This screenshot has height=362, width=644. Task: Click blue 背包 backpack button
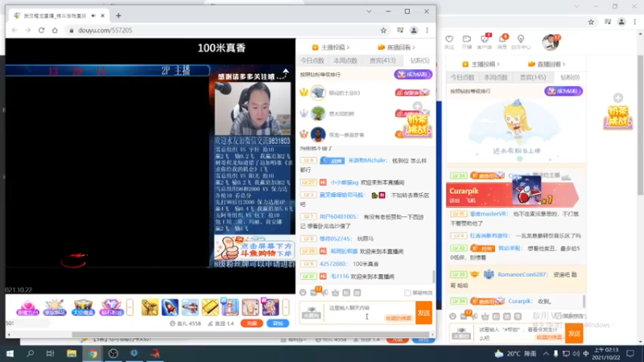[278, 323]
